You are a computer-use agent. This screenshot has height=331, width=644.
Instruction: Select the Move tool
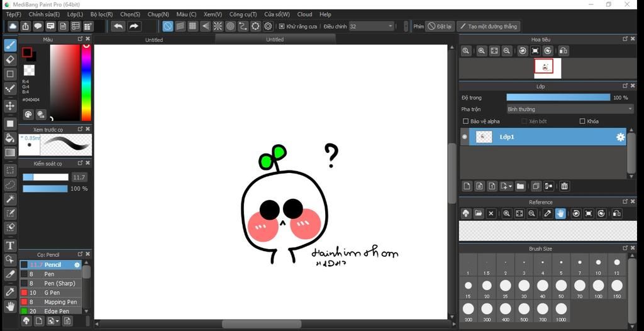click(10, 106)
